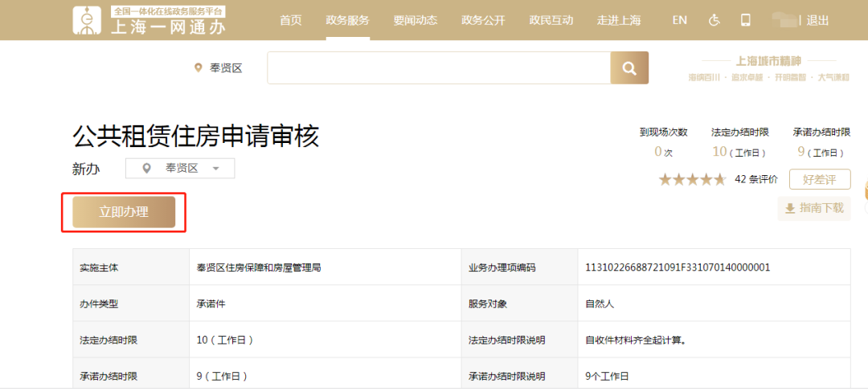Select the 政务服务 menu tab

coord(347,20)
